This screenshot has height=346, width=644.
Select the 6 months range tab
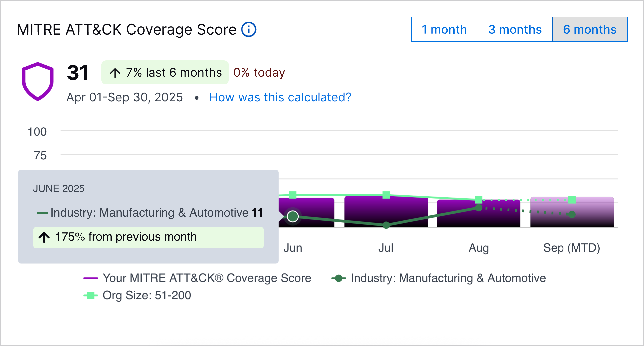pyautogui.click(x=589, y=29)
